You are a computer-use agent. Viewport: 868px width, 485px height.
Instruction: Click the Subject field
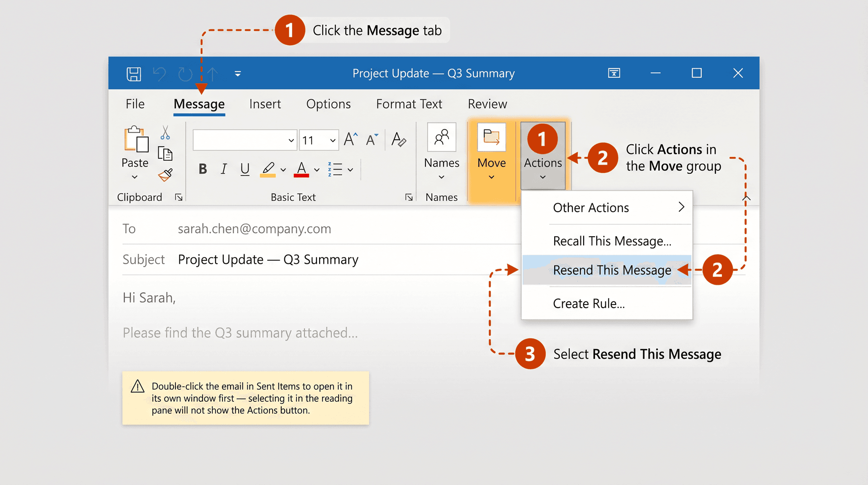tap(268, 259)
